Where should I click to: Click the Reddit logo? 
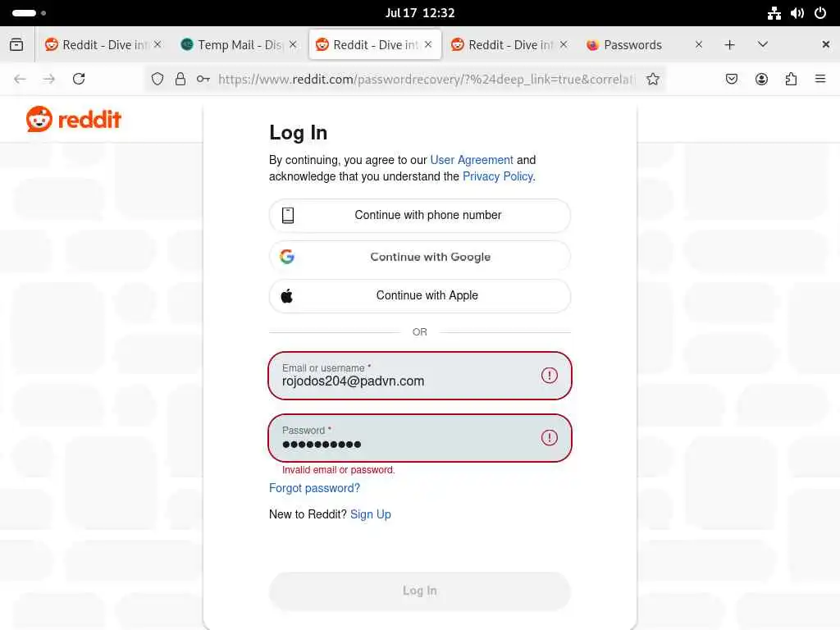pos(74,119)
